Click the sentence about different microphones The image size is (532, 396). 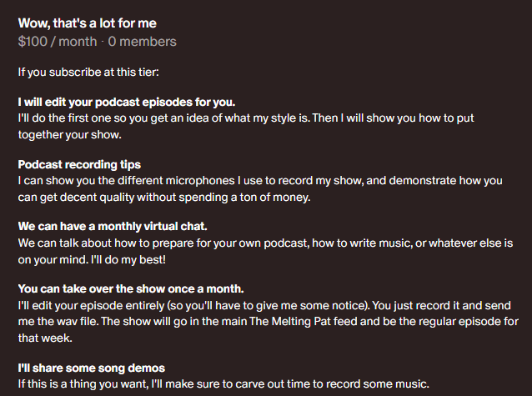260,181
